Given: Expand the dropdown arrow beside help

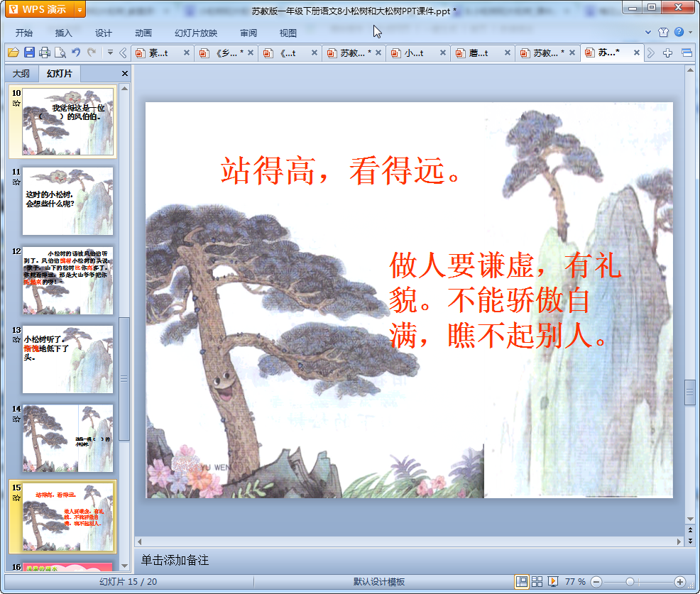Looking at the screenshot, I should coord(691,32).
